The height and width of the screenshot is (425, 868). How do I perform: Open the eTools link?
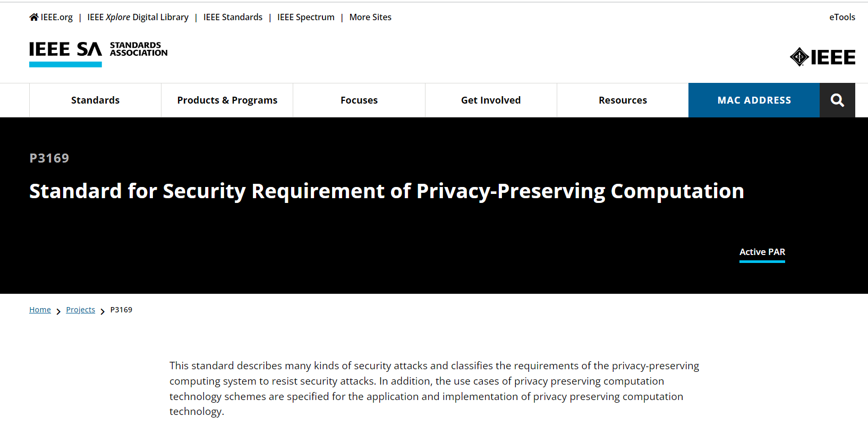pyautogui.click(x=842, y=17)
